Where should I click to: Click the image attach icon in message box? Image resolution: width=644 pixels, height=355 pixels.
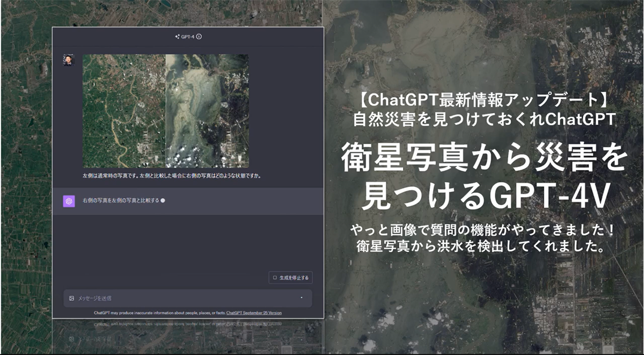coord(71,298)
